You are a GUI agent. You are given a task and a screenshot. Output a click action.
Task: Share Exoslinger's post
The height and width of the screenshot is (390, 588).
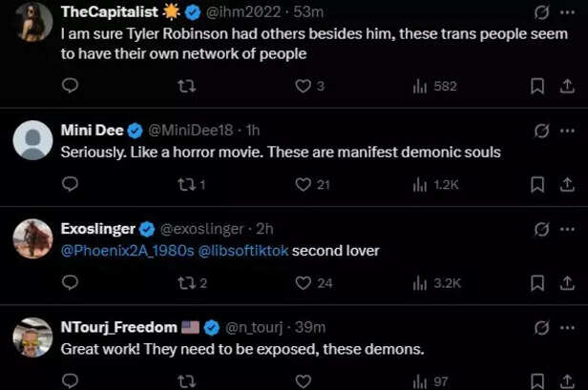click(x=569, y=282)
